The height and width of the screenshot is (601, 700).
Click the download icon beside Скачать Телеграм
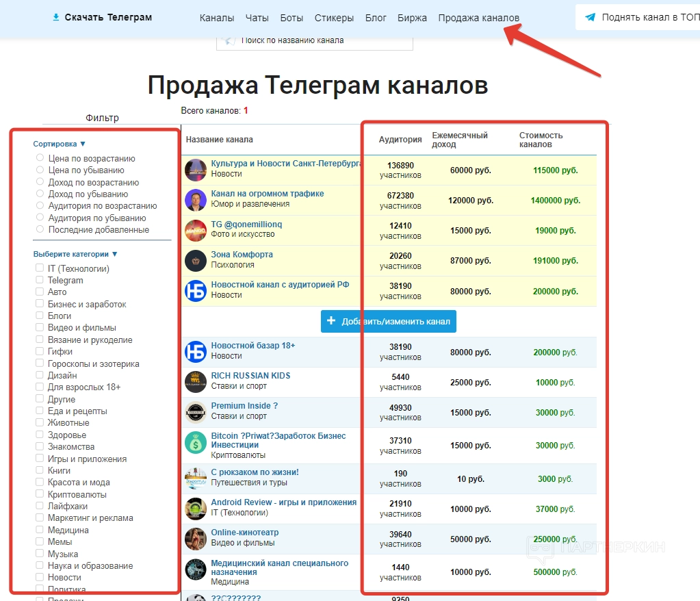pos(56,17)
